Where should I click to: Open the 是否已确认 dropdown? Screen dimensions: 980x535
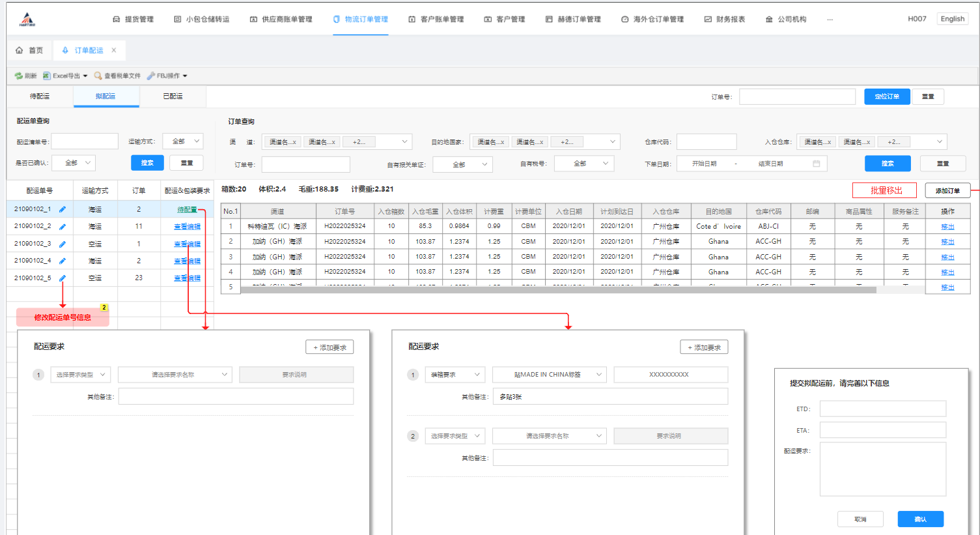tap(74, 163)
